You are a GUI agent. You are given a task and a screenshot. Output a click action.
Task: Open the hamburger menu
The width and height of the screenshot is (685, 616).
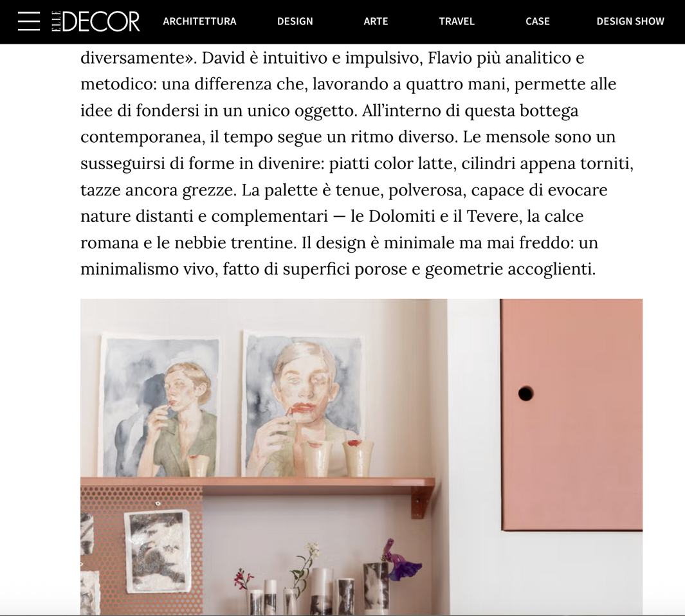(x=29, y=21)
